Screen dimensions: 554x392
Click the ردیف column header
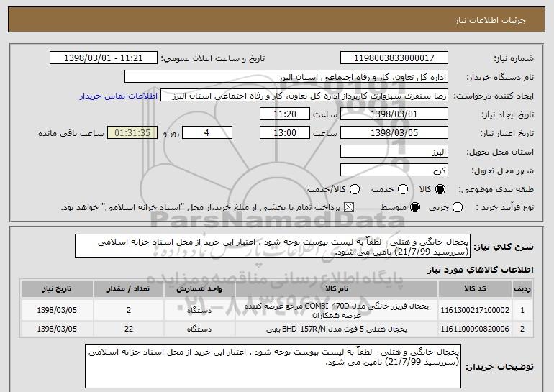pyautogui.click(x=522, y=289)
